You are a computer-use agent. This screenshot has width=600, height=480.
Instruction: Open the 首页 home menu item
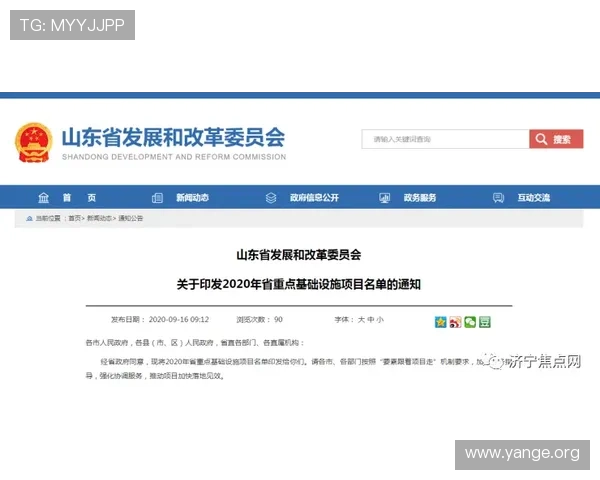(79, 198)
